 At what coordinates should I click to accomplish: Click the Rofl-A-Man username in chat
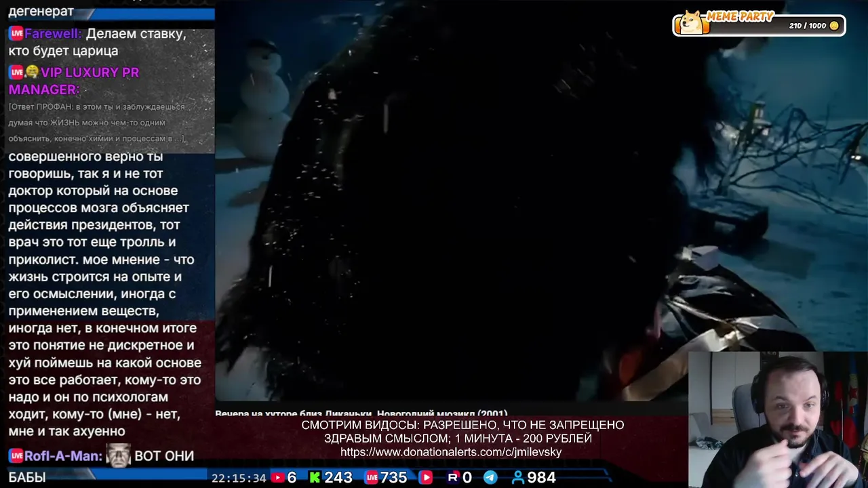[x=63, y=456]
